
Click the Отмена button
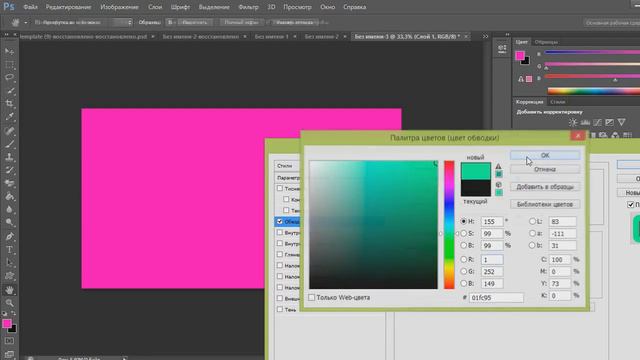click(x=545, y=169)
